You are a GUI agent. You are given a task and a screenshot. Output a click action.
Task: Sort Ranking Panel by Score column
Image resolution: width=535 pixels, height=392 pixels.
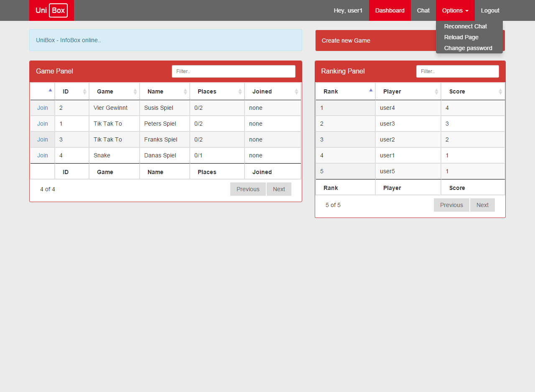[x=473, y=91]
